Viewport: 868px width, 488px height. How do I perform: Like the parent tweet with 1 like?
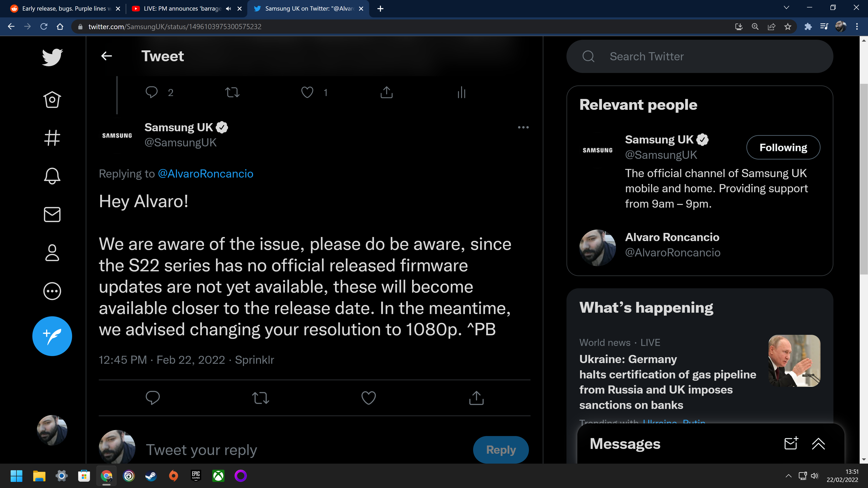pos(307,92)
